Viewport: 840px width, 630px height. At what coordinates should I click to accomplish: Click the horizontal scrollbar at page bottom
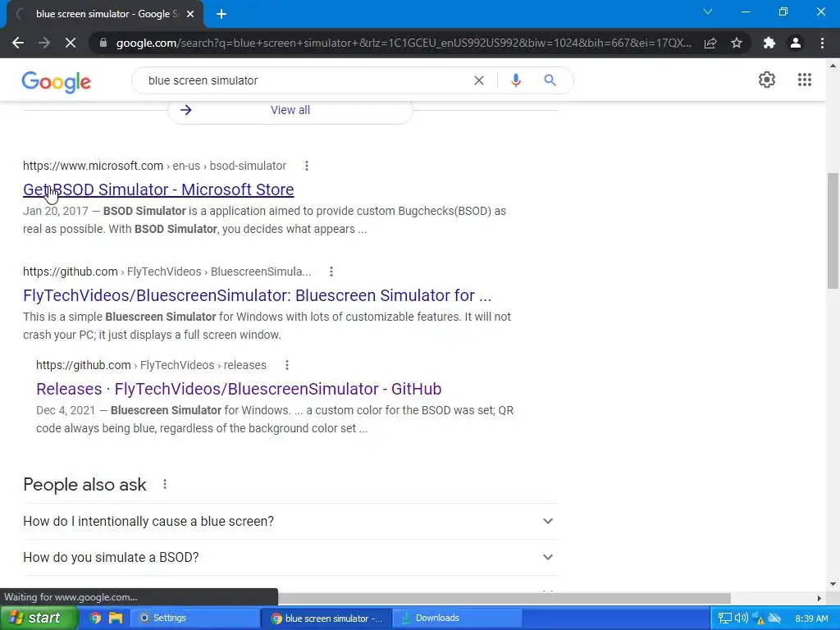[504, 598]
